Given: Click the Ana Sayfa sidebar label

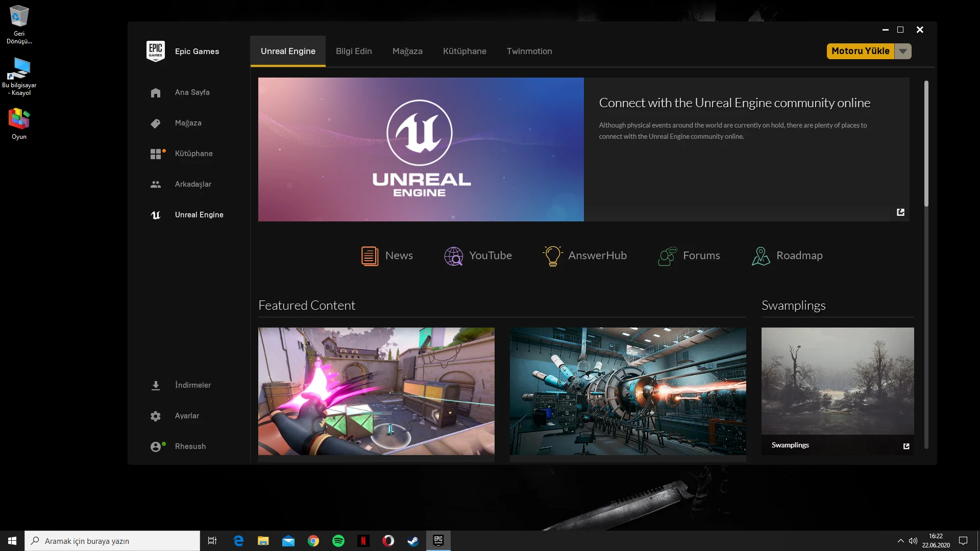Looking at the screenshot, I should 192,92.
